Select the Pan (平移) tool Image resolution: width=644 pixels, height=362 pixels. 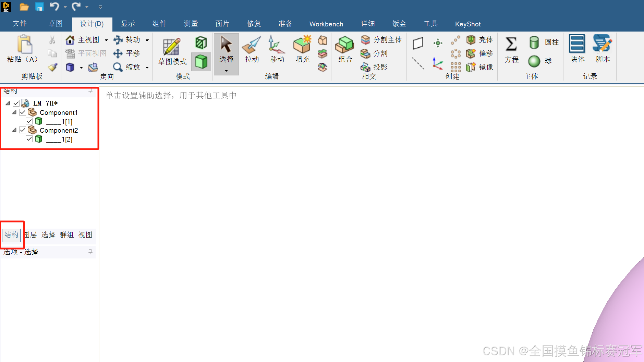127,53
